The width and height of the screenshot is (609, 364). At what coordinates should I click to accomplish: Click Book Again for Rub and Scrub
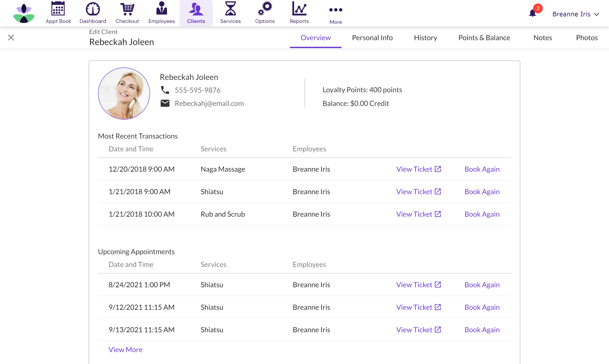click(x=482, y=214)
